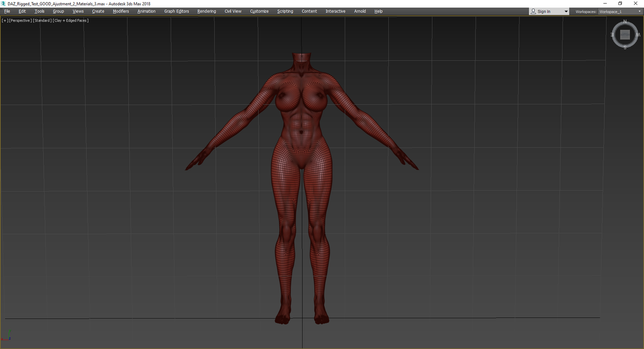Click the S compass point on ViewCube
The height and width of the screenshot is (349, 644).
tap(625, 47)
